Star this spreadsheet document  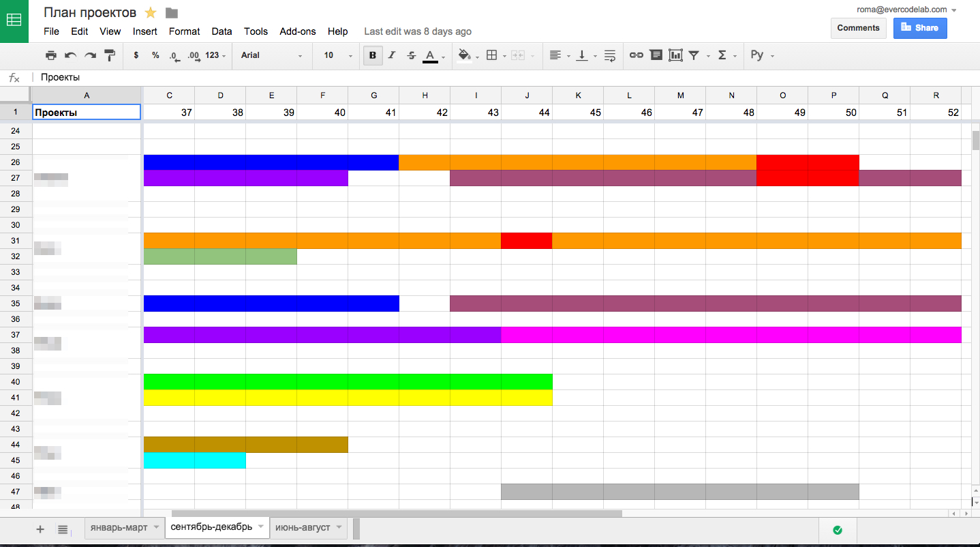(x=151, y=13)
